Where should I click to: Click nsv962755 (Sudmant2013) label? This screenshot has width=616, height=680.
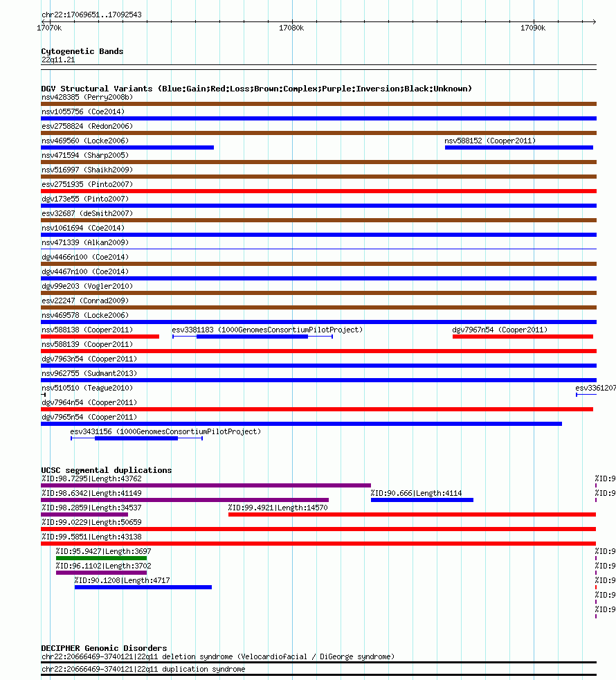[x=89, y=373]
